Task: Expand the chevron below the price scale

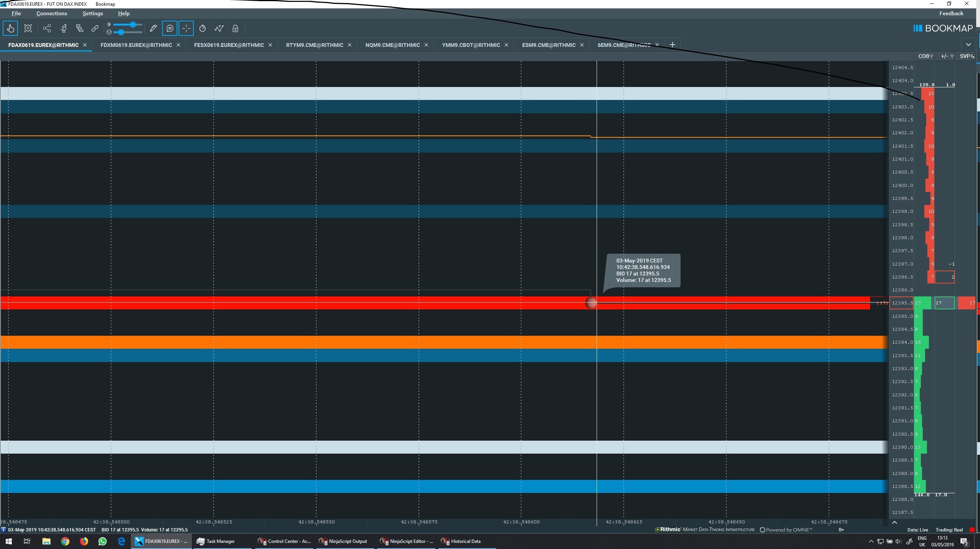Action: (895, 522)
